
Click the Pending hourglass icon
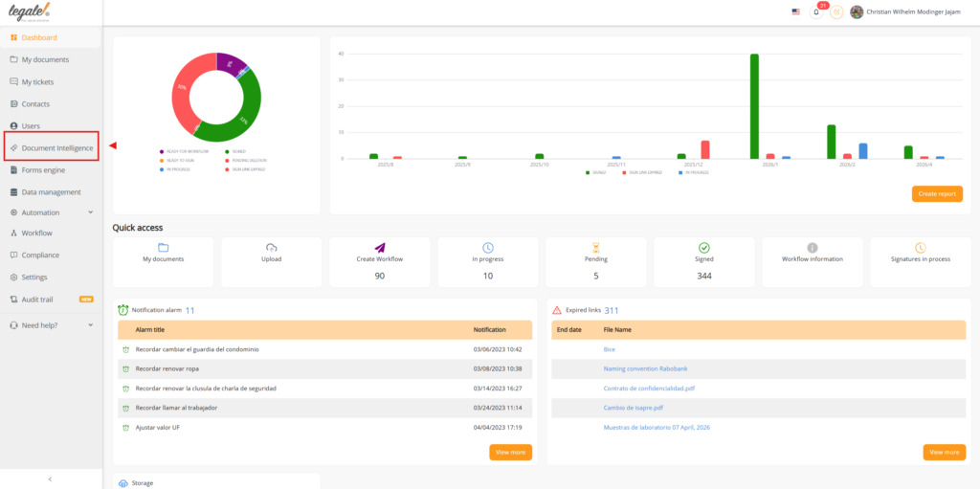(x=595, y=248)
